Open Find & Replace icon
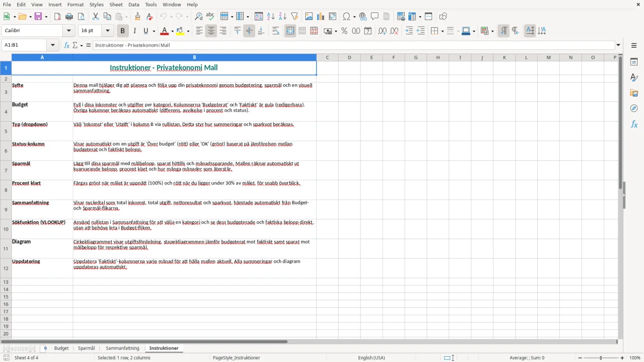 click(x=199, y=17)
